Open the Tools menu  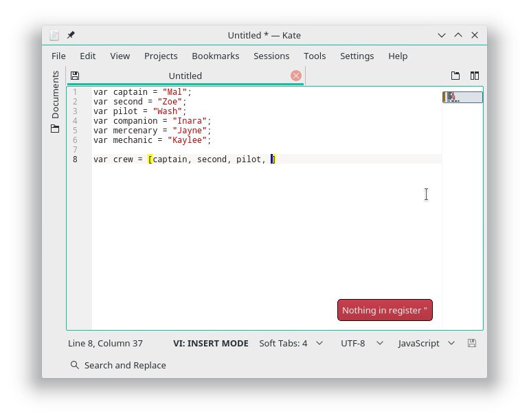point(315,56)
